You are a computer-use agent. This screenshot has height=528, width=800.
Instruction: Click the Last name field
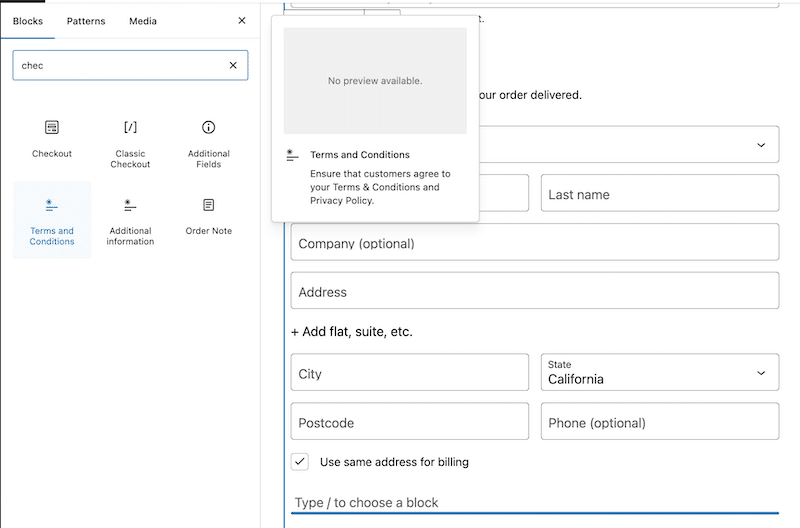(x=660, y=193)
